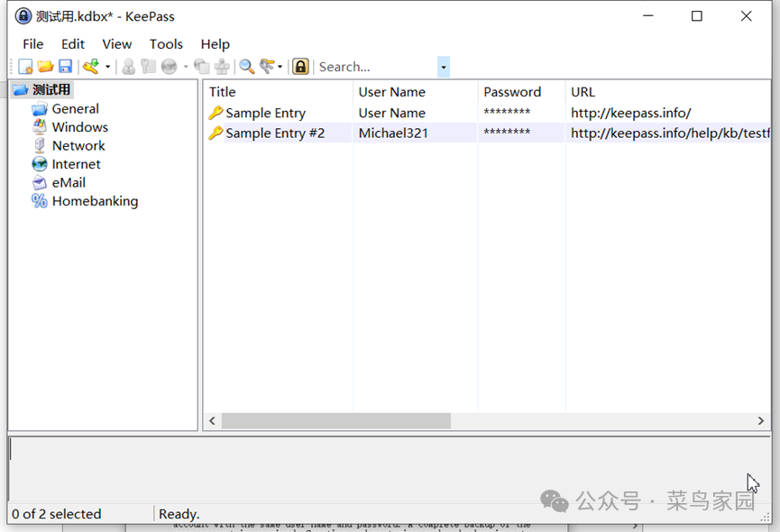
Task: Click the key icon of Sample Entry
Action: coord(216,113)
